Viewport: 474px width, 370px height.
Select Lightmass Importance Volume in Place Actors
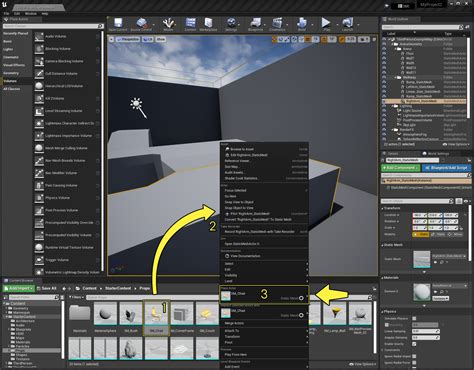pyautogui.click(x=67, y=136)
